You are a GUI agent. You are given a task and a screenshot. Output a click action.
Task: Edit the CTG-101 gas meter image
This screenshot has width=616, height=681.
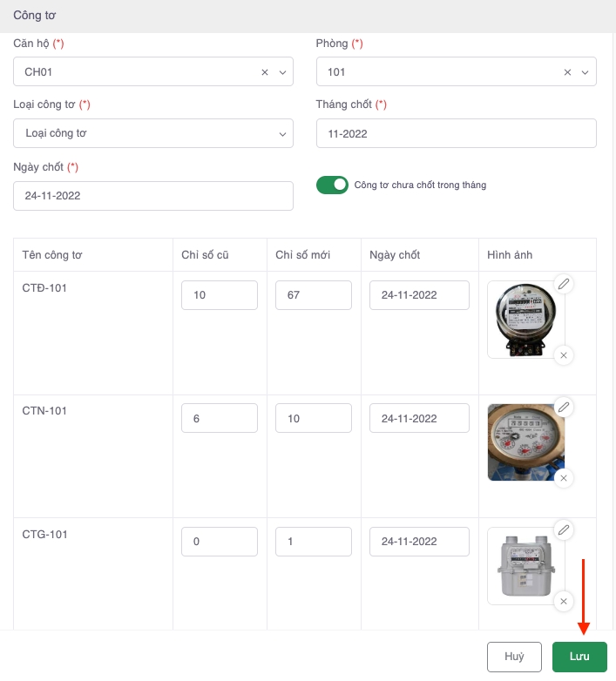coord(564,529)
